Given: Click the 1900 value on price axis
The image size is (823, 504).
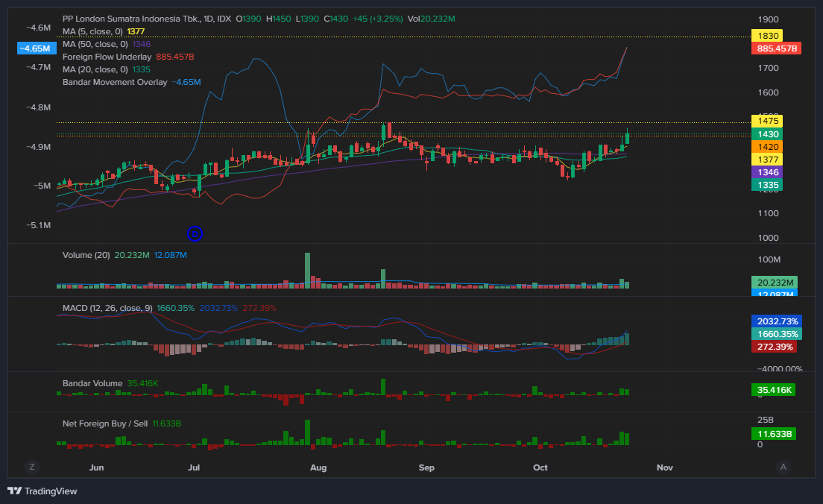Looking at the screenshot, I should point(769,19).
